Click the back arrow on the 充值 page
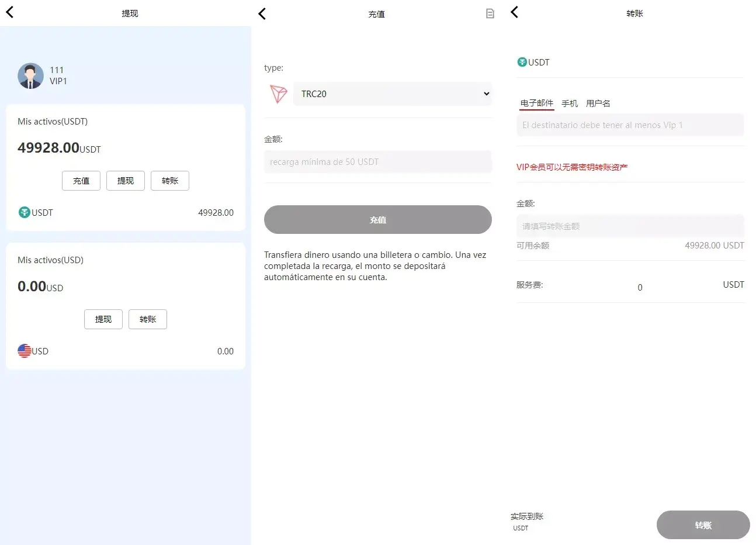 [x=262, y=13]
